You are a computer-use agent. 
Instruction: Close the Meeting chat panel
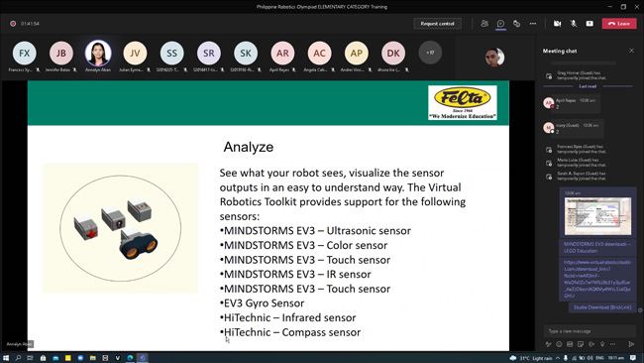(631, 51)
